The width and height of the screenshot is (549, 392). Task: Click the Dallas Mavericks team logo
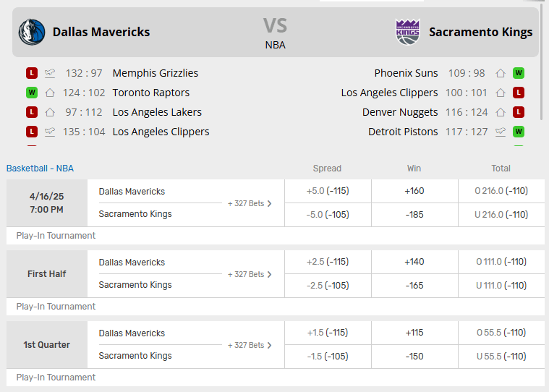[x=32, y=33]
